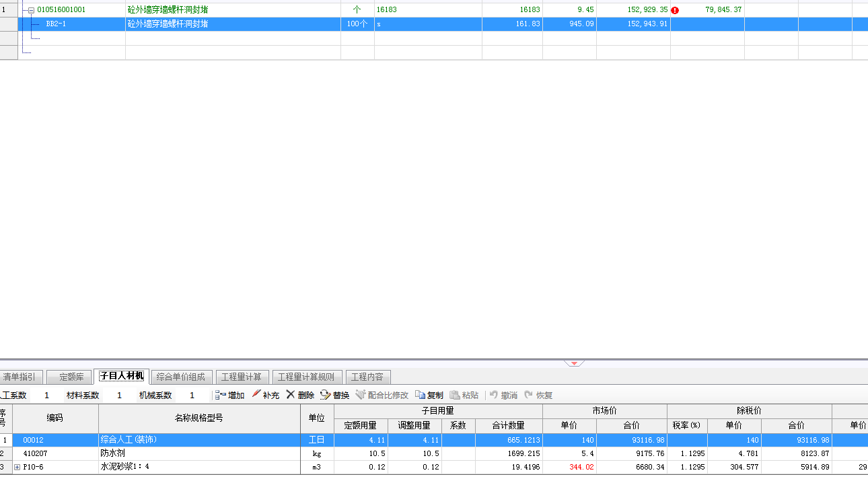Click the 税率(%) column header

coord(687,426)
